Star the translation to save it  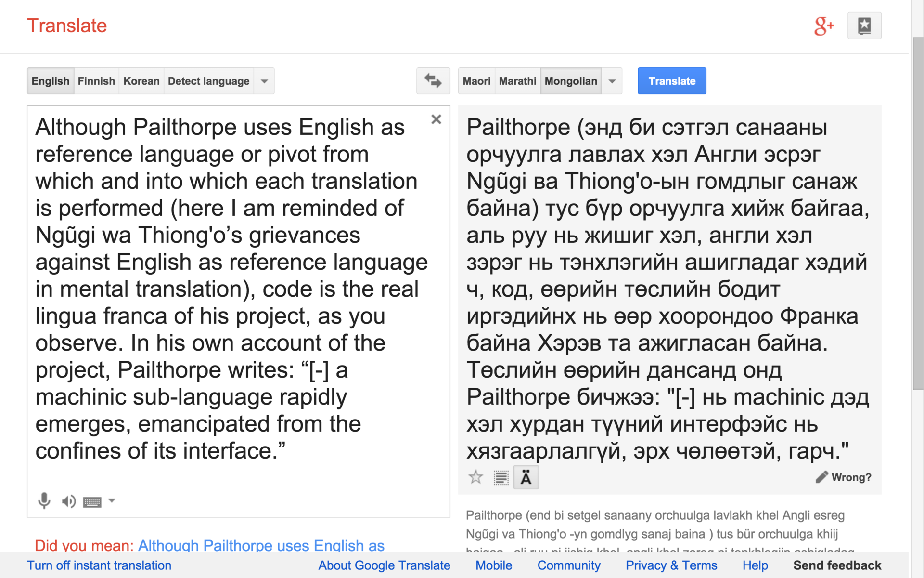click(475, 477)
